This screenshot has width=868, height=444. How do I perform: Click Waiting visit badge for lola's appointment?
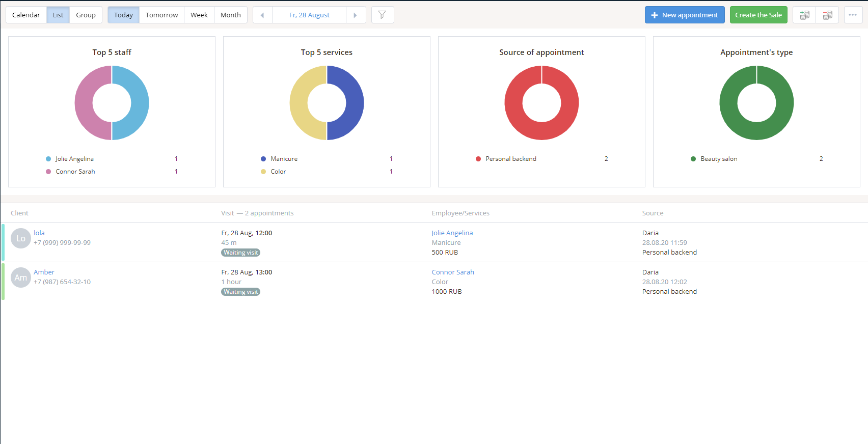240,253
